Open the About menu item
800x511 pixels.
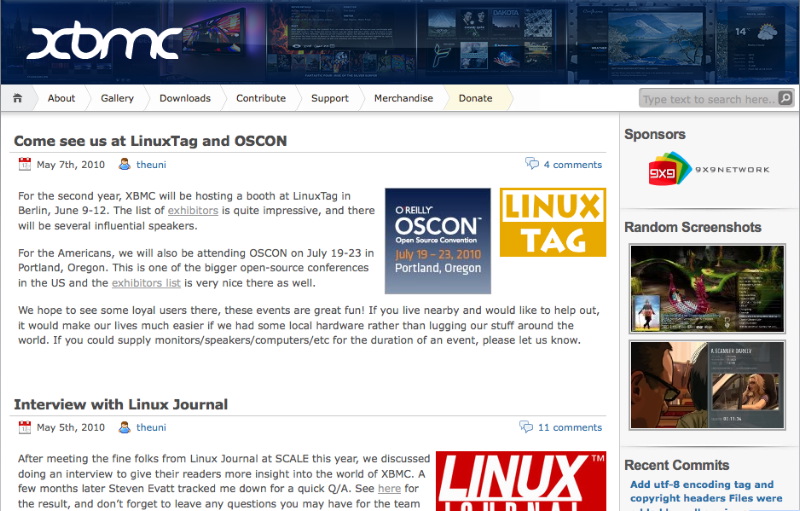coord(61,98)
